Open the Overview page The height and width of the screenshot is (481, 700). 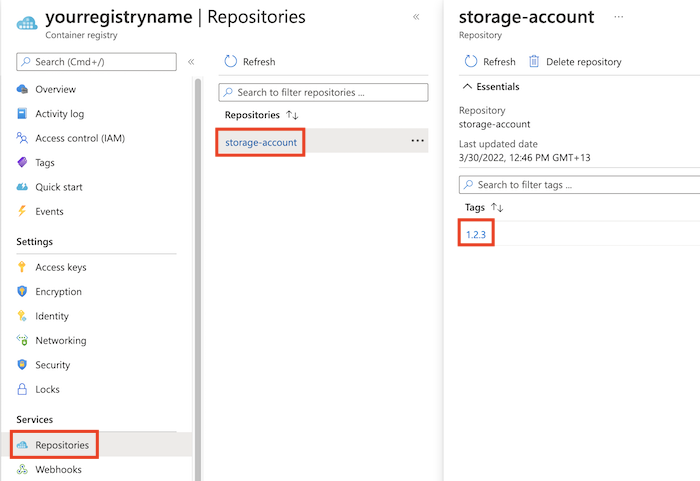[56, 89]
